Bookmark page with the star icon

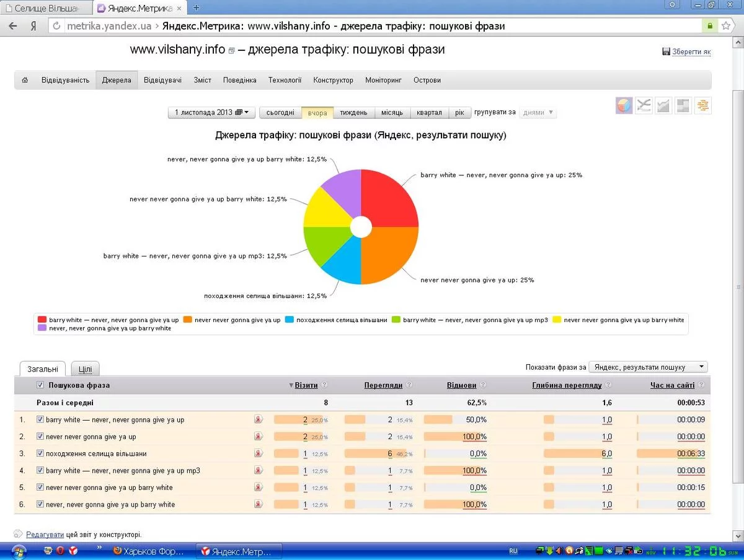click(725, 26)
